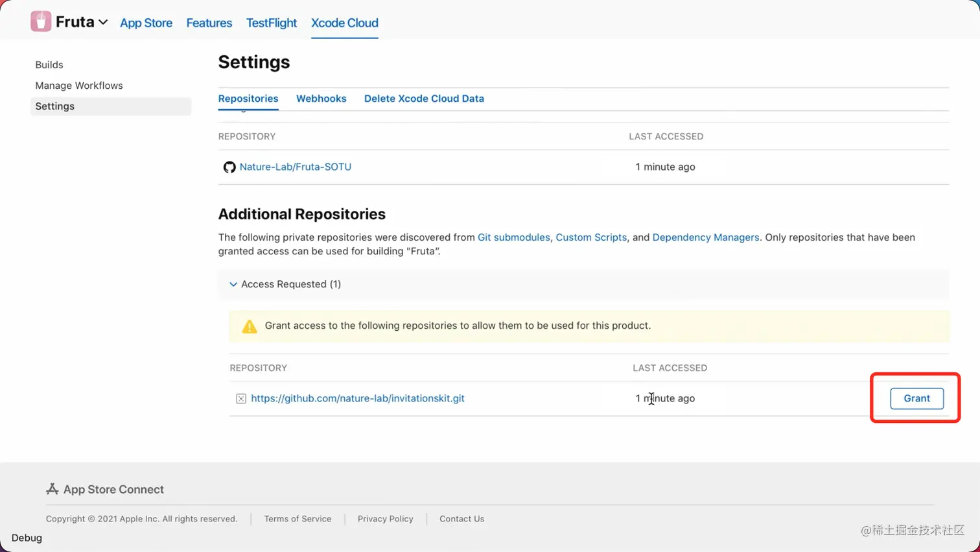Select the Webhooks settings tab

point(321,99)
